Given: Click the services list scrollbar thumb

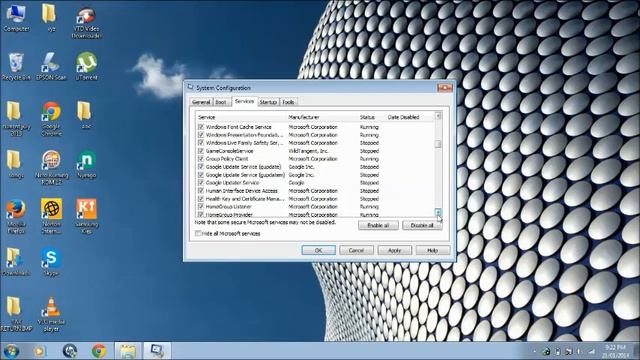Looking at the screenshot, I should coord(438,144).
